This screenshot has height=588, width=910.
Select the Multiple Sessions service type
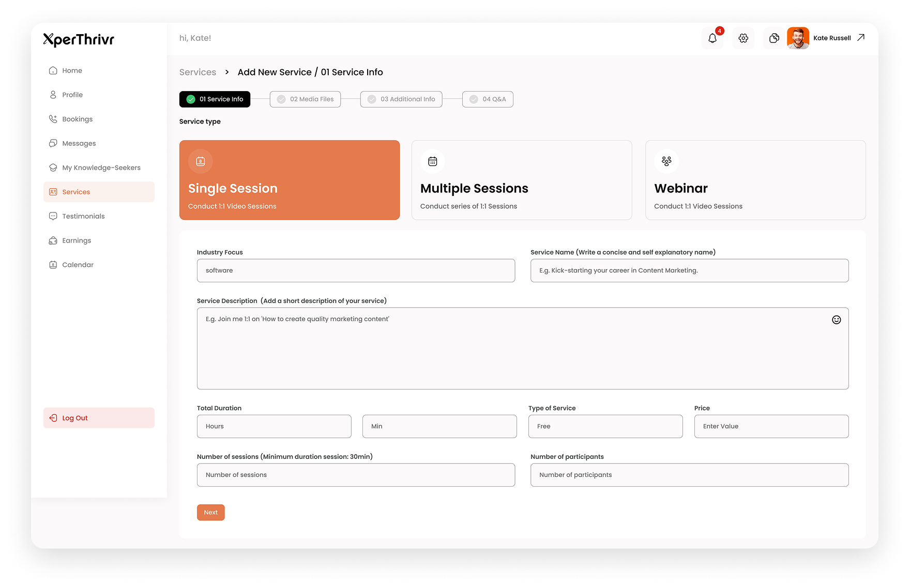[x=521, y=180]
